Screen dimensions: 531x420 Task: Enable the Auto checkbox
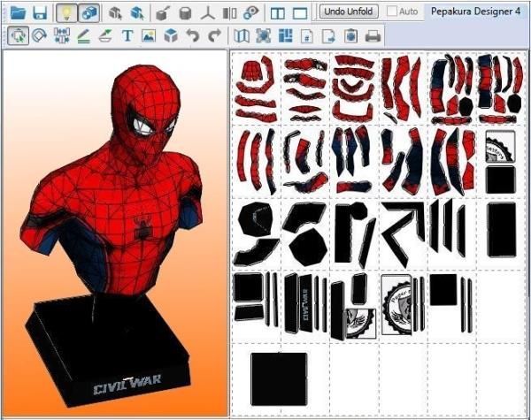(x=392, y=11)
